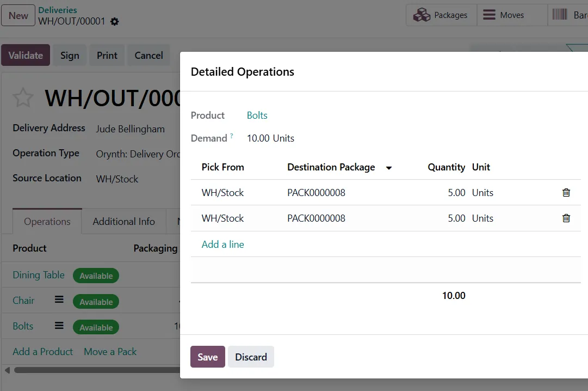
Task: Click the scrollbar left arrow
Action: pos(7,370)
